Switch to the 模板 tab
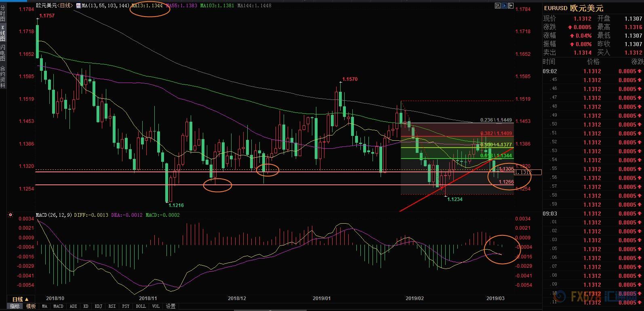The height and width of the screenshot is (311, 644). pyautogui.click(x=31, y=307)
